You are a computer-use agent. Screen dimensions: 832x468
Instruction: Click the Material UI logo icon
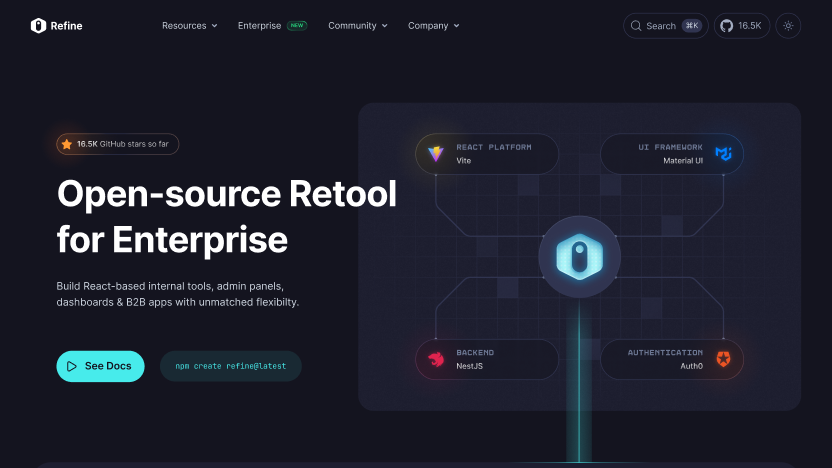coord(723,153)
